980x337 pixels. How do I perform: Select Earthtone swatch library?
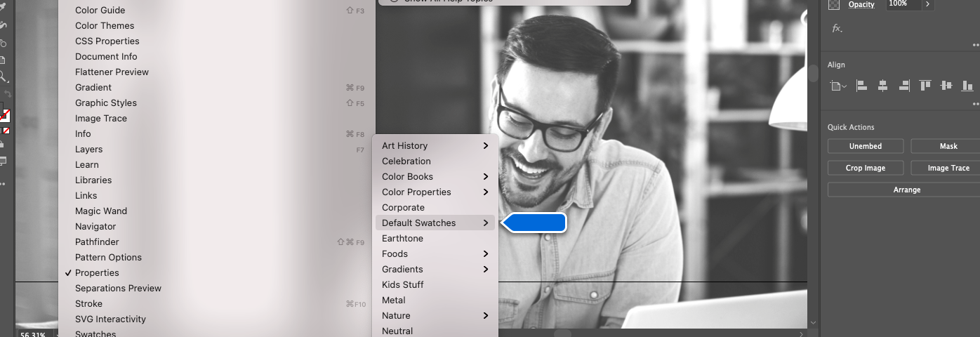402,238
